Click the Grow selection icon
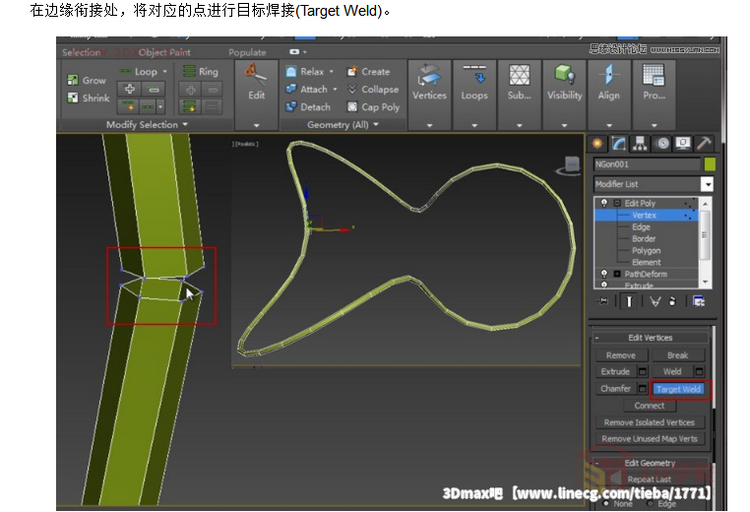 [73, 80]
